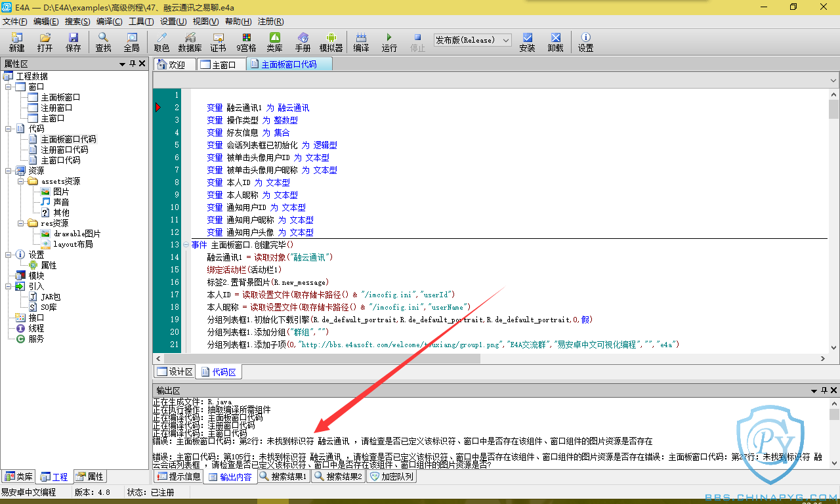The height and width of the screenshot is (504, 840).
Task: Launch the 模拟器 (Emulator) icon
Action: [331, 42]
